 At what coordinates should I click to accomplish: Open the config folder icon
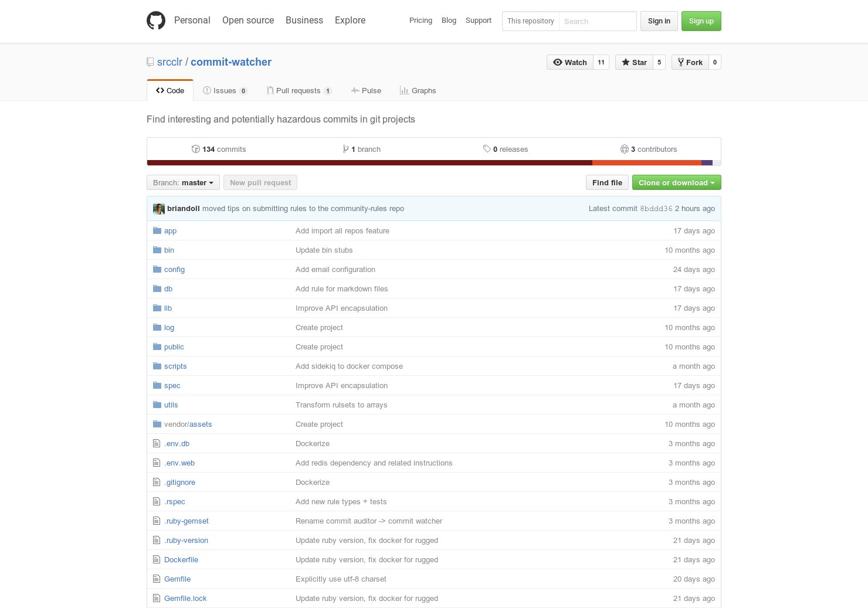pyautogui.click(x=157, y=269)
